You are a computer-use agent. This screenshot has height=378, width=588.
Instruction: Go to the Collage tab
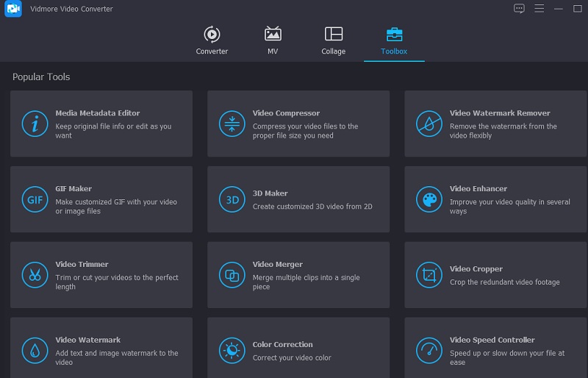(333, 40)
